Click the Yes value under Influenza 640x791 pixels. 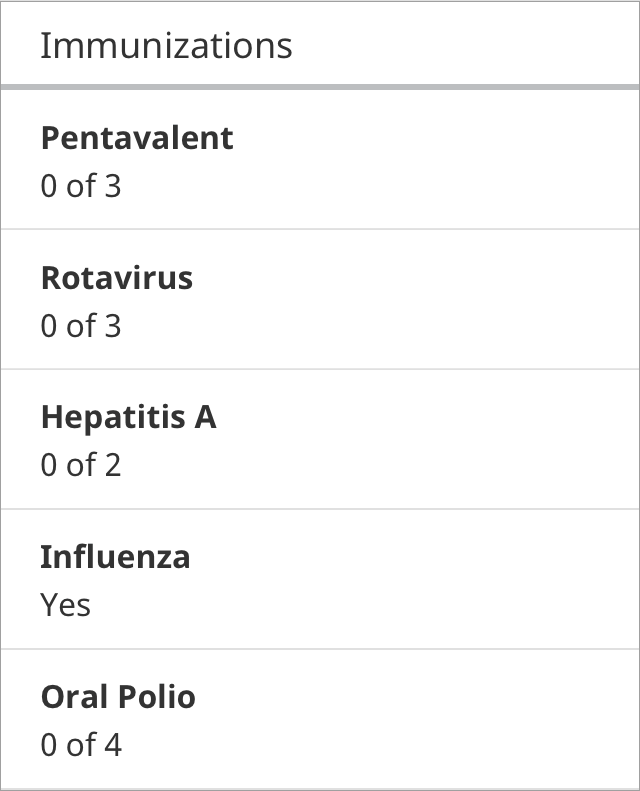(66, 604)
